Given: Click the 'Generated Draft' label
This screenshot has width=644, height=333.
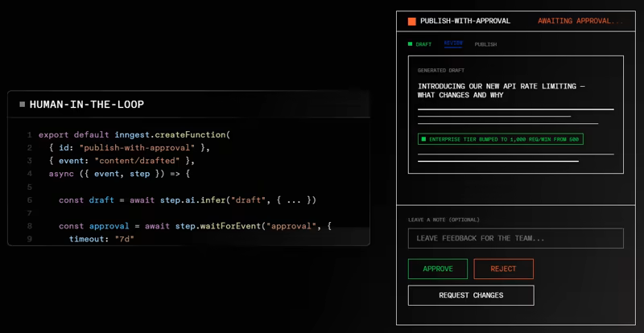Looking at the screenshot, I should [441, 71].
